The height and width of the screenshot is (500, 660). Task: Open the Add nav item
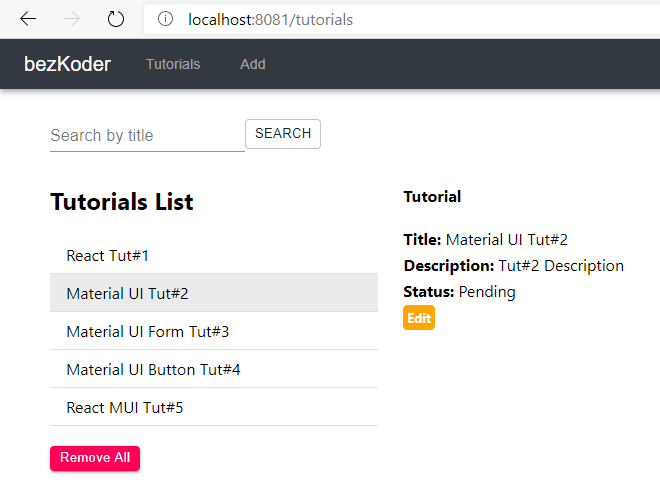(x=253, y=64)
